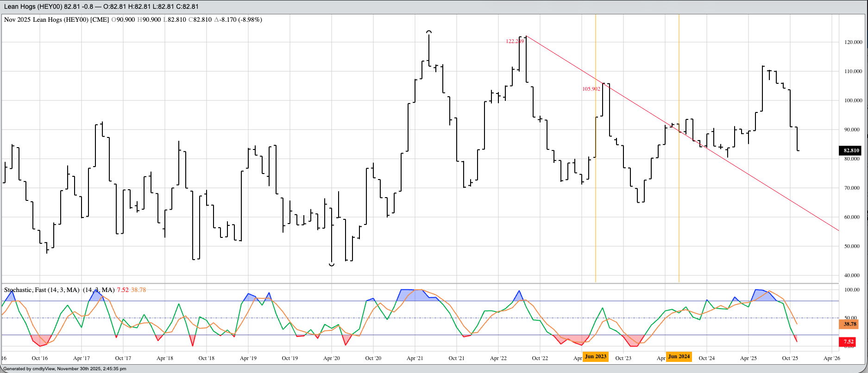868x373 pixels.
Task: Click the Apr '26 label on time axis
Action: (831, 358)
